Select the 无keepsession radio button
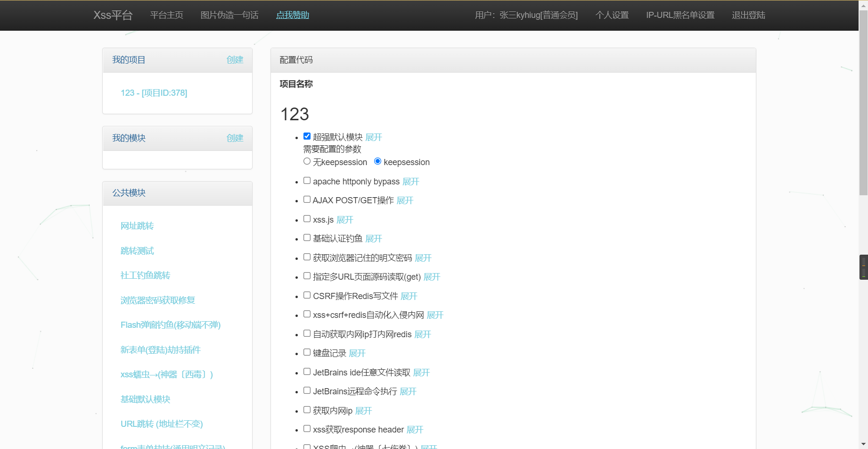The image size is (868, 449). [x=307, y=161]
